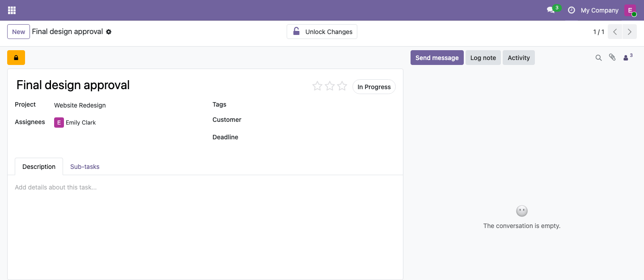644x280 pixels.
Task: Open the main apps grid menu
Action: [x=12, y=10]
